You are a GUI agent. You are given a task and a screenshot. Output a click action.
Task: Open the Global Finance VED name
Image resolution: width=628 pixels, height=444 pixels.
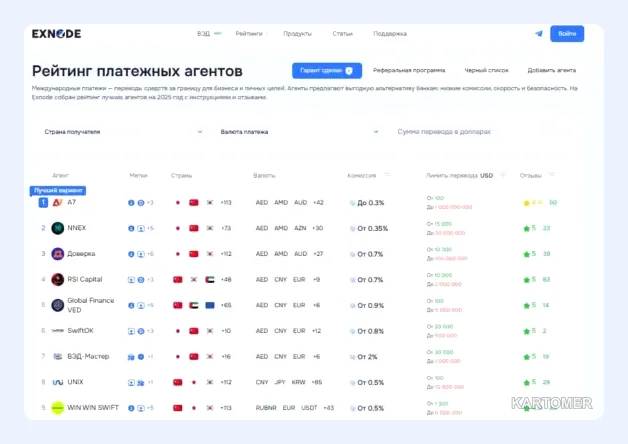(91, 305)
